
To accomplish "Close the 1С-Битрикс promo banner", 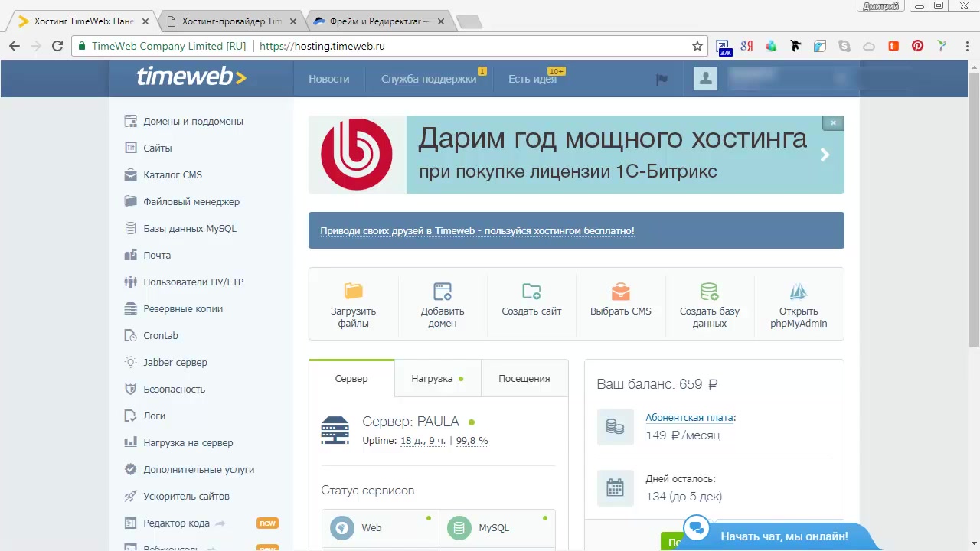I will (833, 122).
